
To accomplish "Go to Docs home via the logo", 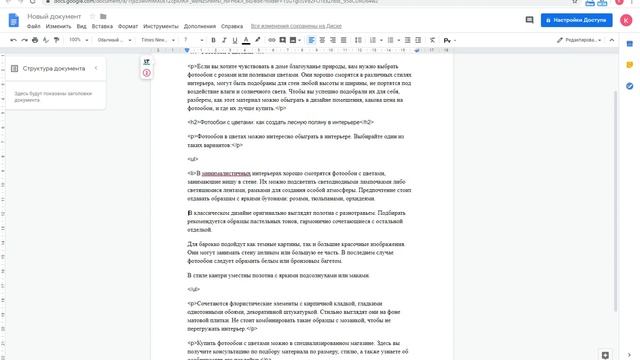I will [13, 20].
